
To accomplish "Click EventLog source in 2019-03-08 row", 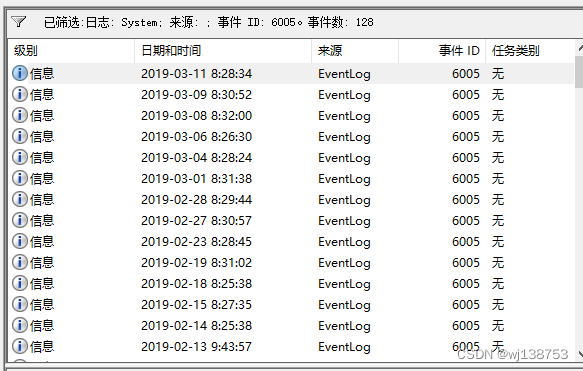I will click(344, 116).
